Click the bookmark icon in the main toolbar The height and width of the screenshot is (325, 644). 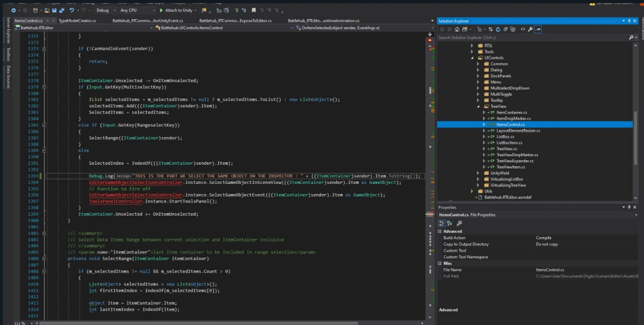pos(254,10)
